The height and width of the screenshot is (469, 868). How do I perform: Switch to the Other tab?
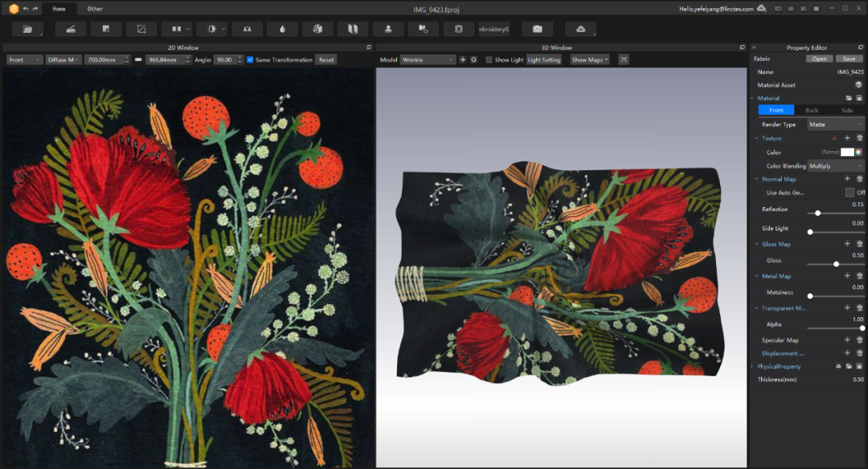click(x=95, y=8)
